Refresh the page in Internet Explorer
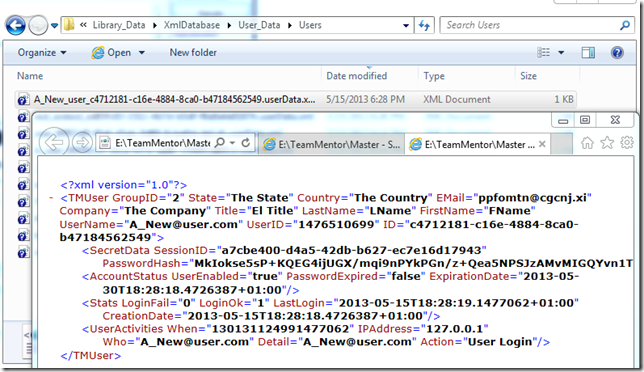This screenshot has width=644, height=372. [246, 142]
